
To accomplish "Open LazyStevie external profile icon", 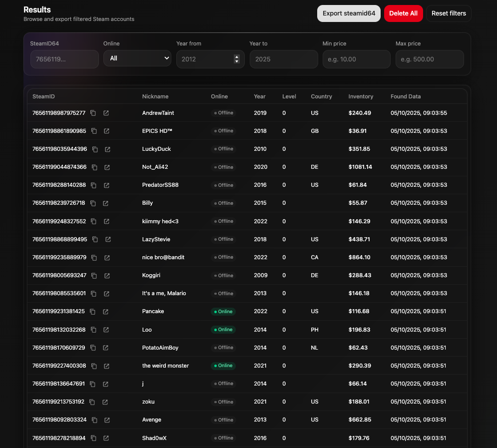I will click(108, 239).
